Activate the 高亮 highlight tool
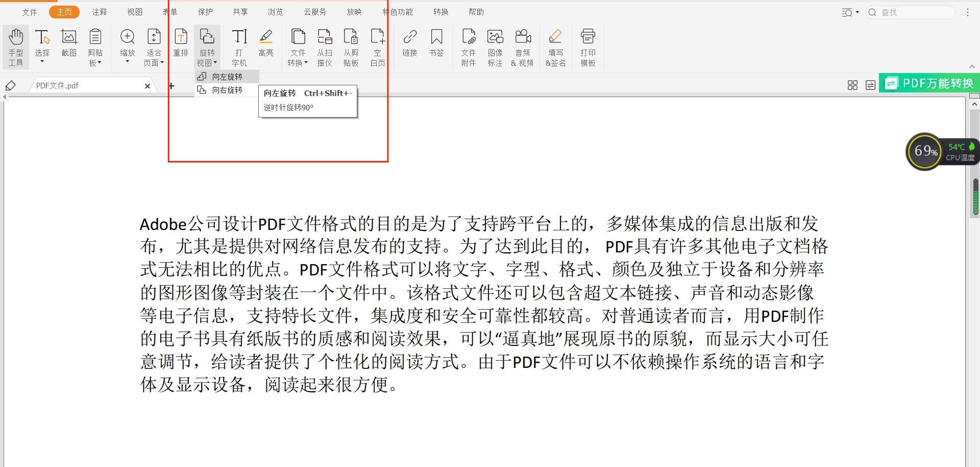This screenshot has width=980, height=467. coord(266,46)
